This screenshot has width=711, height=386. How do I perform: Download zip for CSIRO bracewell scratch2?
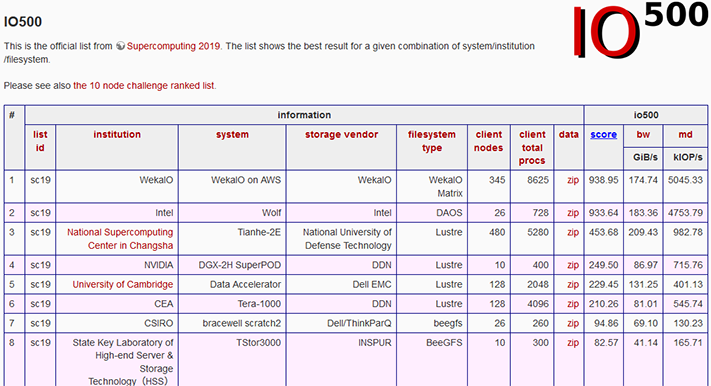573,323
